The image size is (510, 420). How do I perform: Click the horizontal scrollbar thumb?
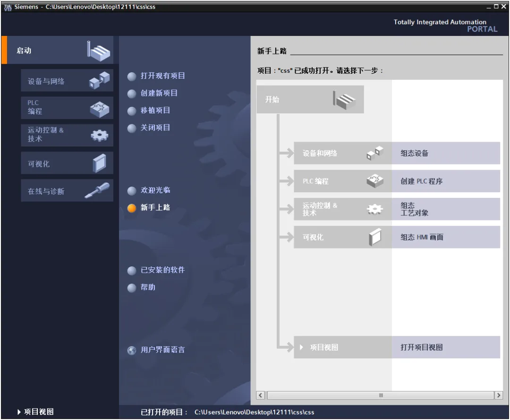point(381,395)
